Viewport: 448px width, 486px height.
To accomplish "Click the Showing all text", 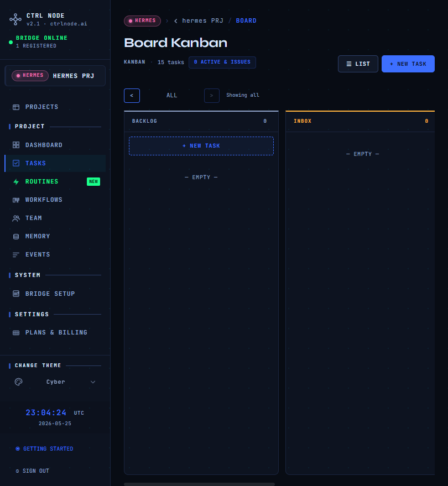I will pos(243,95).
